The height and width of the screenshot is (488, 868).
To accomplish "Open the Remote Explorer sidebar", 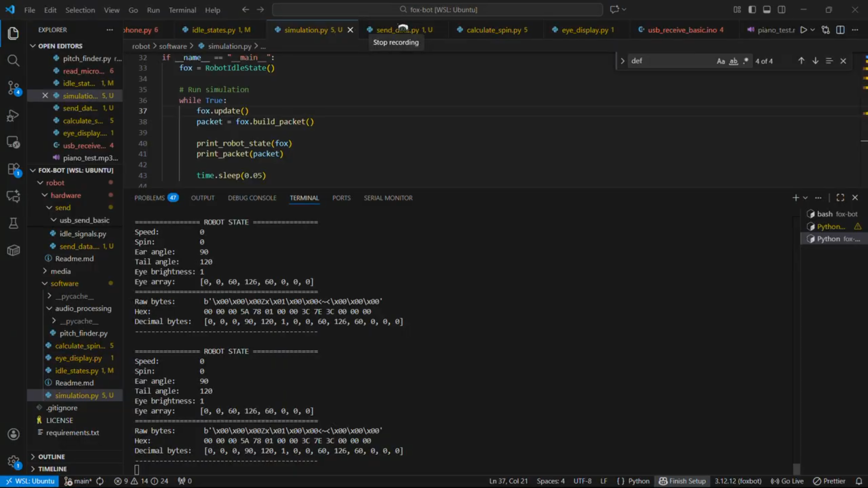I will pos(13,142).
